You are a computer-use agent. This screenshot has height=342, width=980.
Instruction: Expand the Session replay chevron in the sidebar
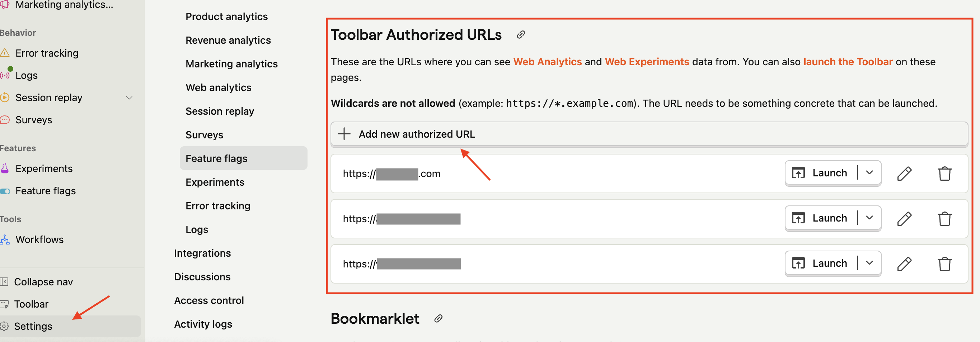point(129,98)
